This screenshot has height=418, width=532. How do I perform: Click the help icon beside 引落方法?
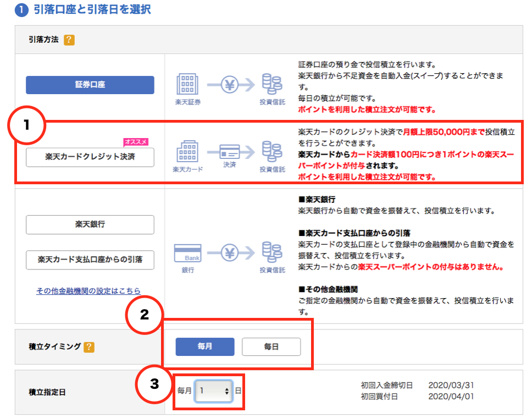69,40
